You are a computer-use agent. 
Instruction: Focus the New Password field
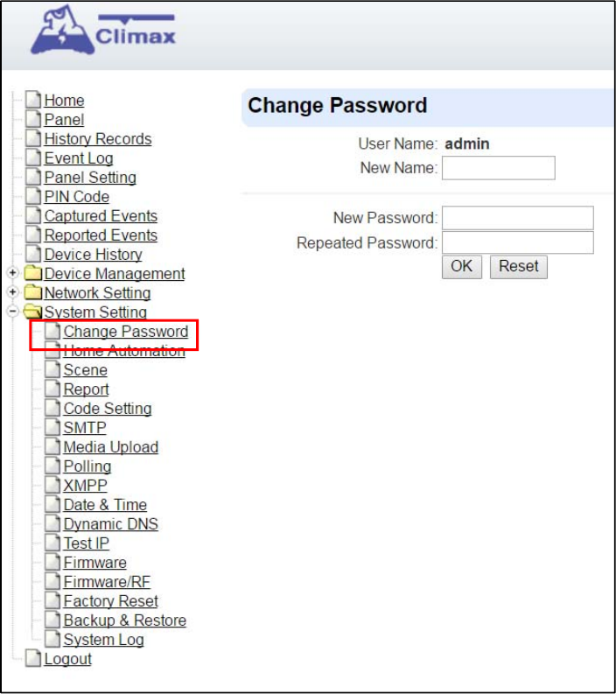coord(518,218)
